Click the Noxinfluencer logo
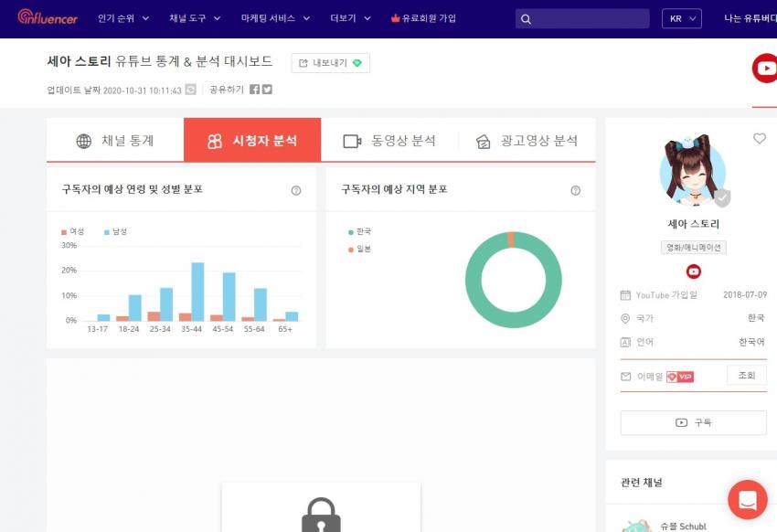Viewport: 777px width, 532px height. pyautogui.click(x=48, y=17)
